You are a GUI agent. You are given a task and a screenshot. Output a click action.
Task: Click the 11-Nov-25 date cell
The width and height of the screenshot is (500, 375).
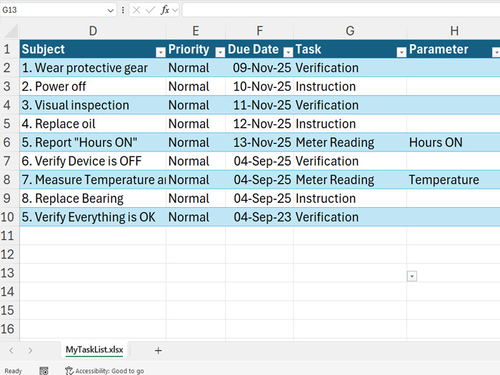click(260, 105)
